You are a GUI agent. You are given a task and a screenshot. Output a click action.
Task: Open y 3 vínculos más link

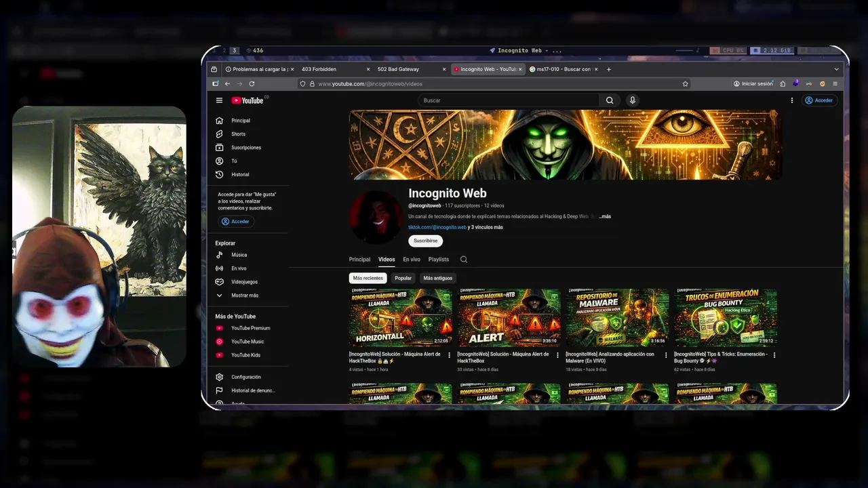point(486,228)
